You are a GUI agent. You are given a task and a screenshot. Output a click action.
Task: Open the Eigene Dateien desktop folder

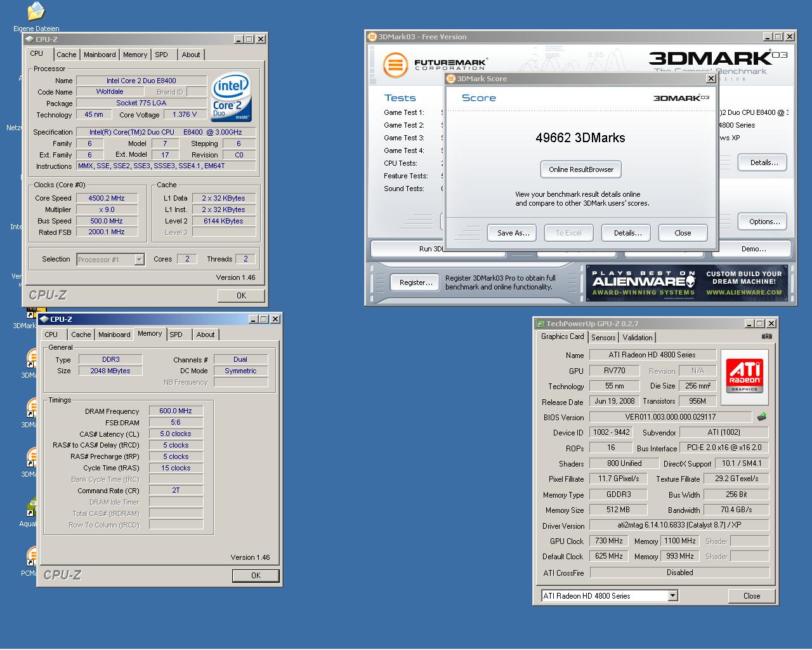click(36, 17)
